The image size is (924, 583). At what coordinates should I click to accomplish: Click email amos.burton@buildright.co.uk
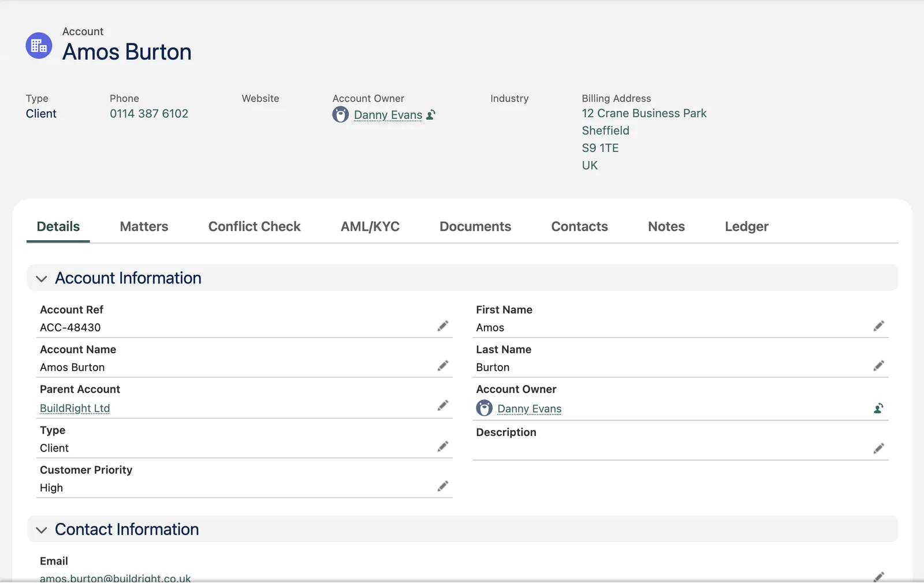pyautogui.click(x=115, y=578)
